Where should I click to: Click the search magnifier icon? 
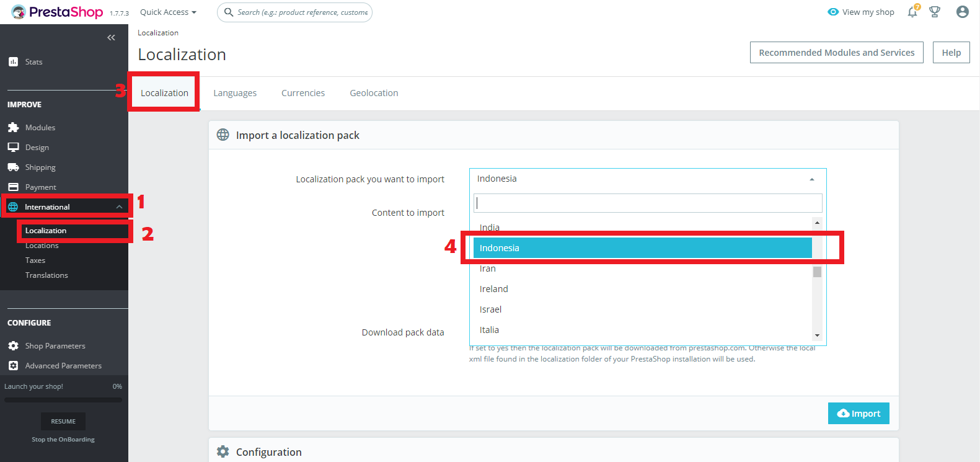[x=229, y=12]
